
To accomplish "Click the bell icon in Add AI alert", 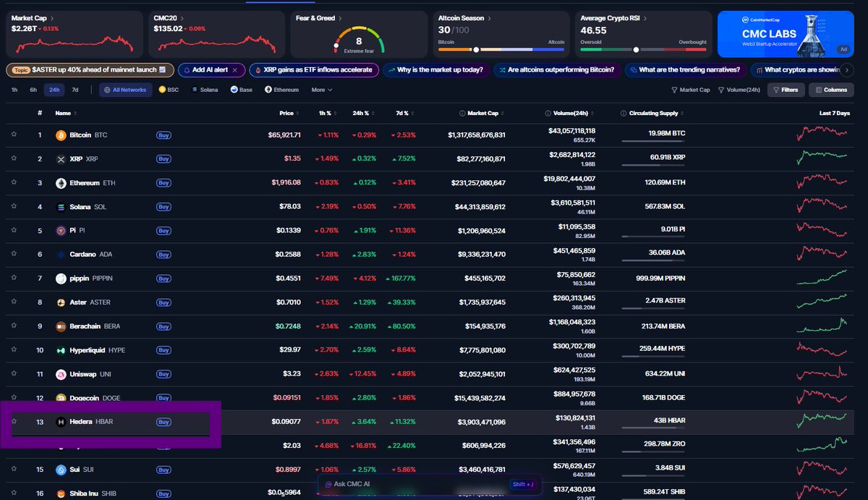I will click(x=187, y=70).
